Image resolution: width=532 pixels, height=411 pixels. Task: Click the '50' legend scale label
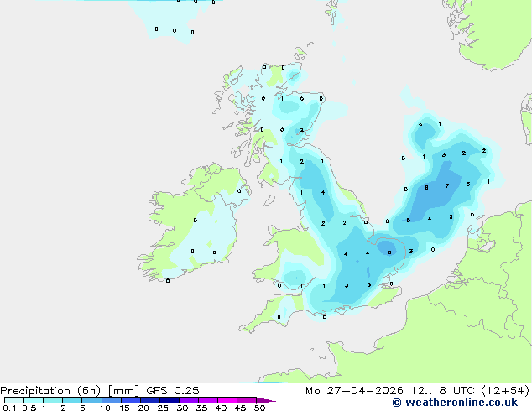(259, 408)
